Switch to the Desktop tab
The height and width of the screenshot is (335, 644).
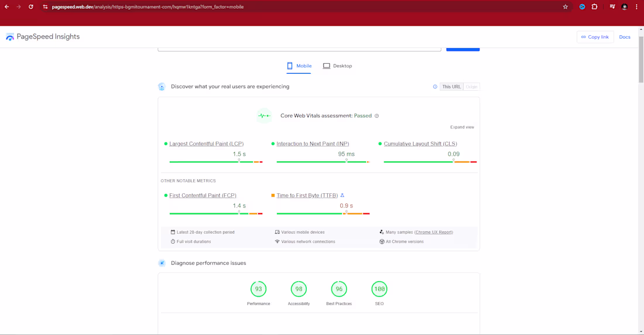(x=338, y=66)
